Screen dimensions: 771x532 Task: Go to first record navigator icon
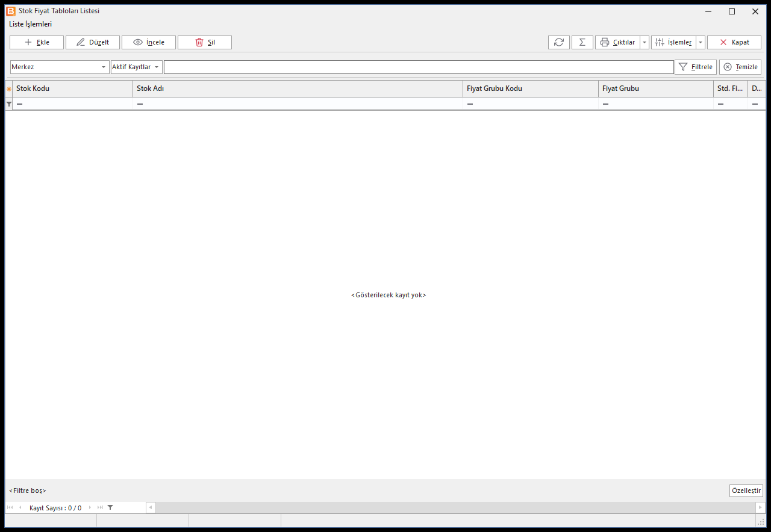[10, 507]
